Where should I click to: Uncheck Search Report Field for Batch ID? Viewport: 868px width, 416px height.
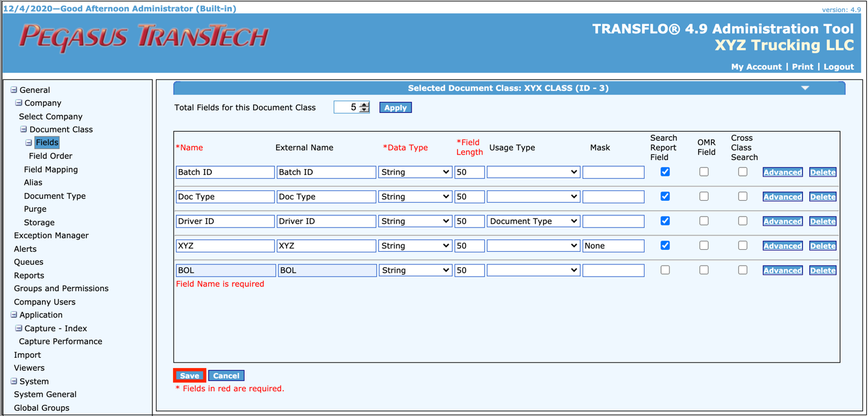click(x=665, y=172)
